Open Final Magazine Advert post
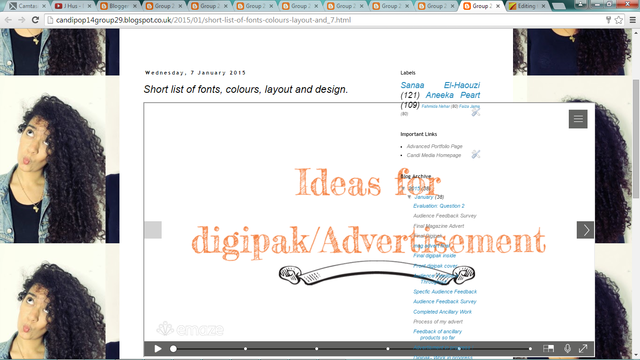This screenshot has width=640, height=360. coord(438,226)
